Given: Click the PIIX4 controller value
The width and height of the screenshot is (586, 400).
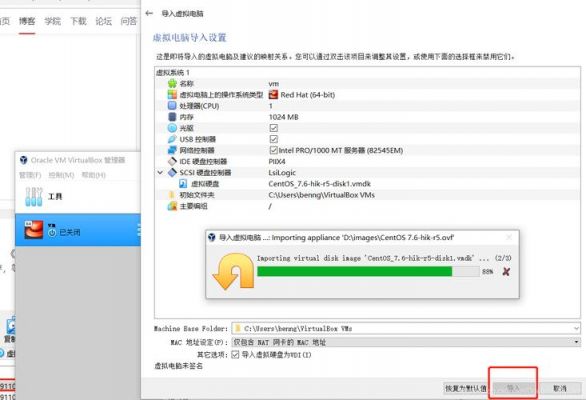Looking at the screenshot, I should click(x=277, y=161).
